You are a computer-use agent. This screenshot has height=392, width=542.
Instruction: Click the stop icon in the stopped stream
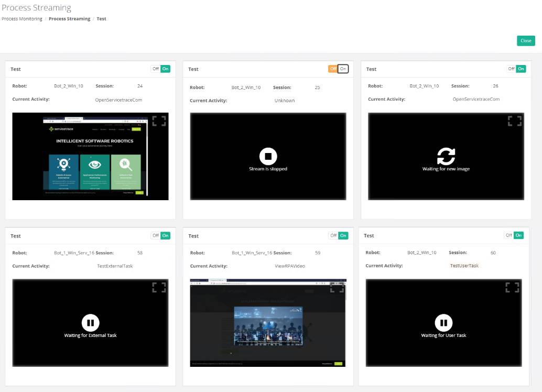[268, 156]
